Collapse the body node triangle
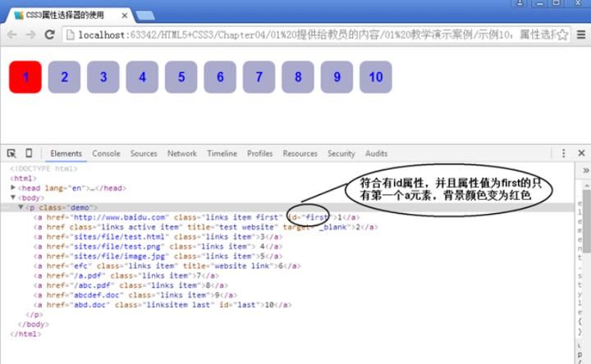Image resolution: width=591 pixels, height=364 pixels. pyautogui.click(x=13, y=198)
